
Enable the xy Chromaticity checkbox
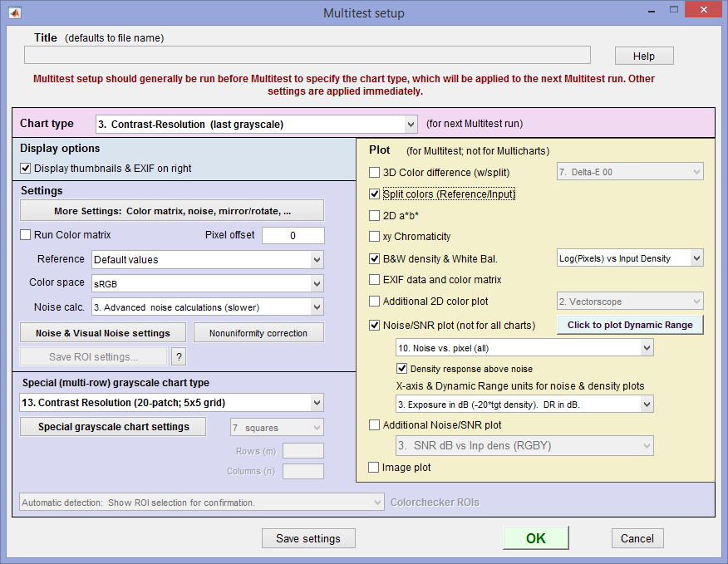coord(374,236)
